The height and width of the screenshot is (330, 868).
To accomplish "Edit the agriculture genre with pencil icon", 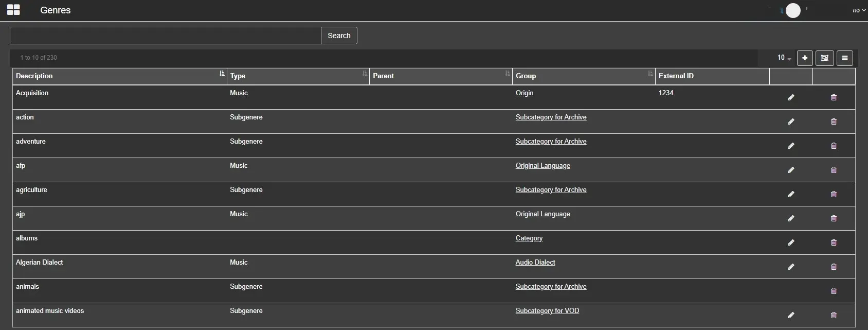I will click(791, 194).
